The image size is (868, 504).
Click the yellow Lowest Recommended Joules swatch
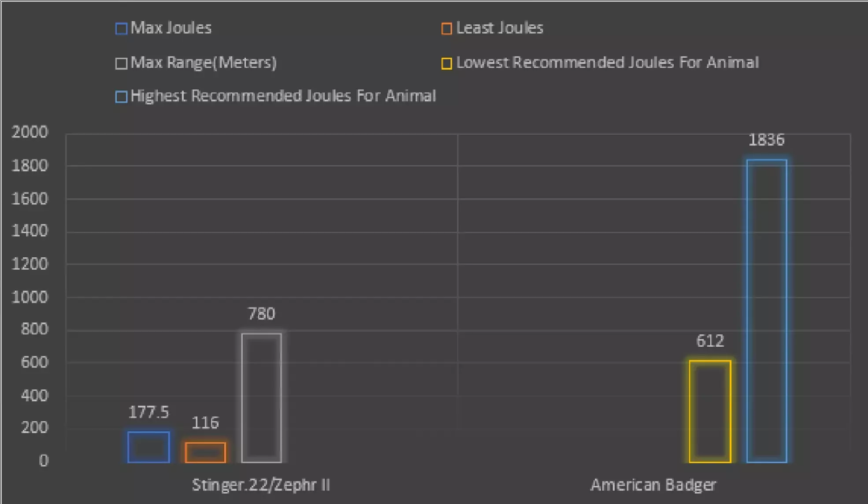pos(446,63)
